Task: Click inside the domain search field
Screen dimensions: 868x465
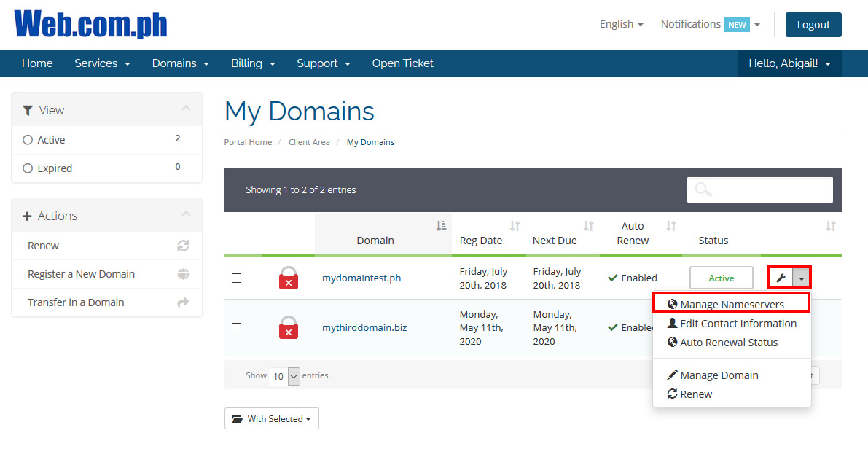Action: click(760, 190)
